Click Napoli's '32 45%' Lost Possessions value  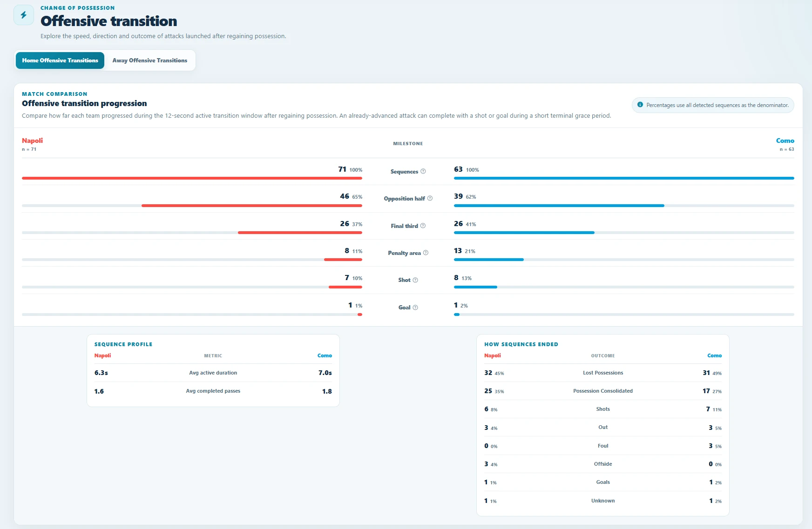[494, 373]
